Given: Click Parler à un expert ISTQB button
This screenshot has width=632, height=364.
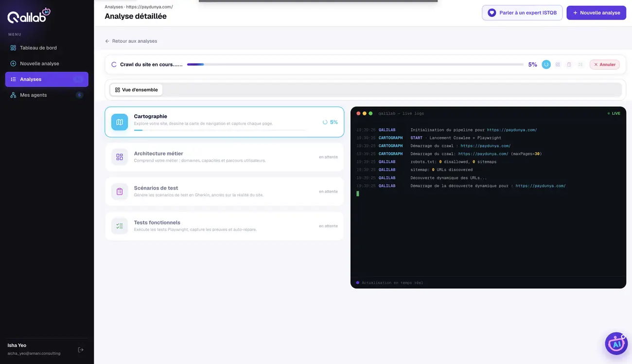Looking at the screenshot, I should pos(522,13).
